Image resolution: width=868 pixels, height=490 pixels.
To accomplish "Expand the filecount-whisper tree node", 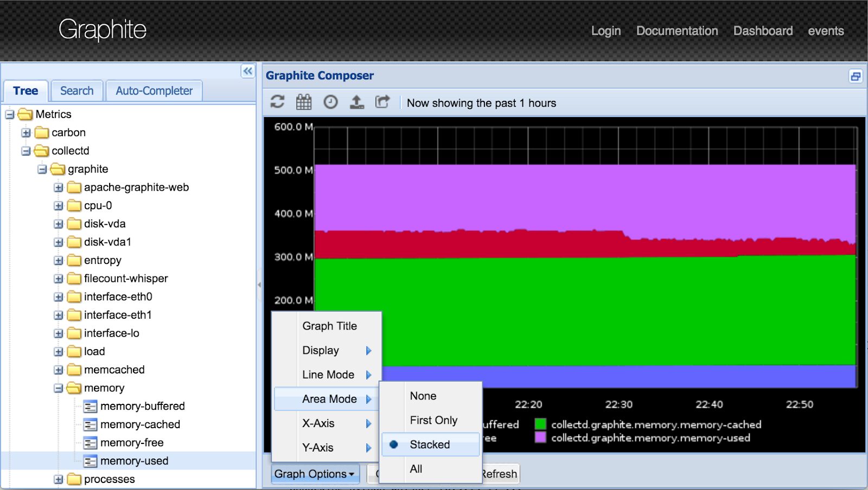I will point(59,279).
